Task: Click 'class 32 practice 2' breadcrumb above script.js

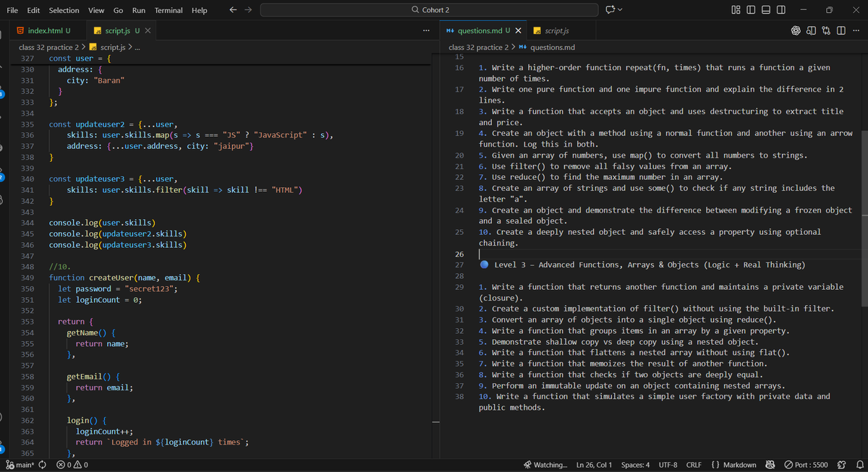Action: pyautogui.click(x=48, y=47)
